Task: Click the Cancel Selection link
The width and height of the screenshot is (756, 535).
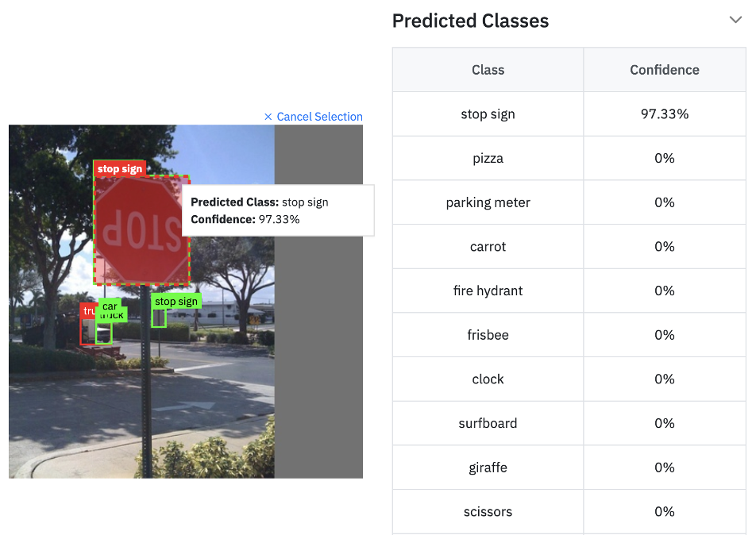Action: coord(314,117)
